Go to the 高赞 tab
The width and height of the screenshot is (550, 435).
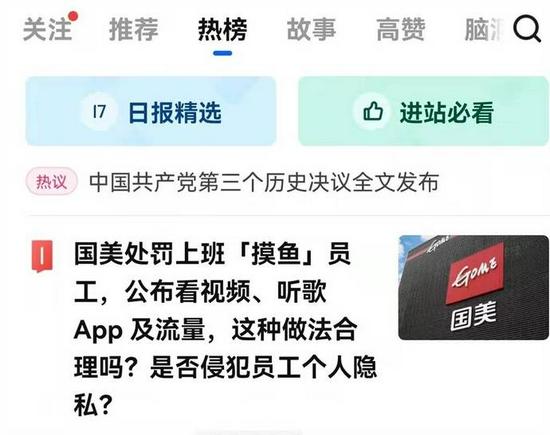tap(401, 29)
